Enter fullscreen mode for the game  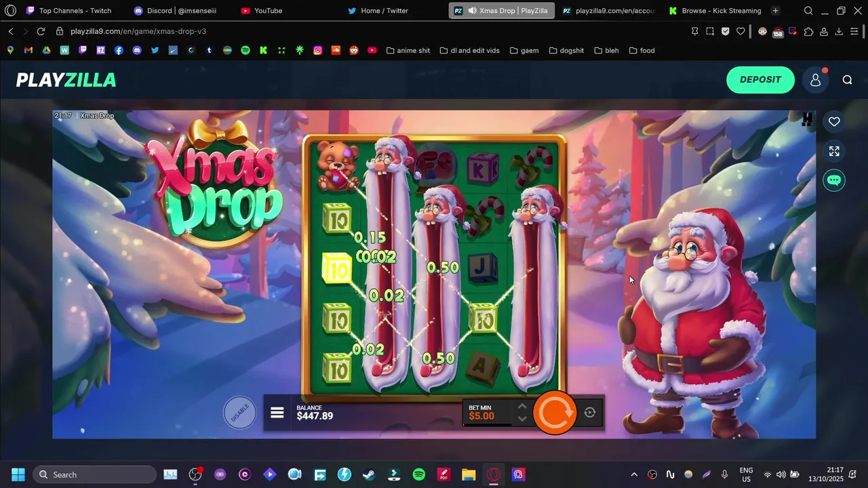click(x=834, y=151)
